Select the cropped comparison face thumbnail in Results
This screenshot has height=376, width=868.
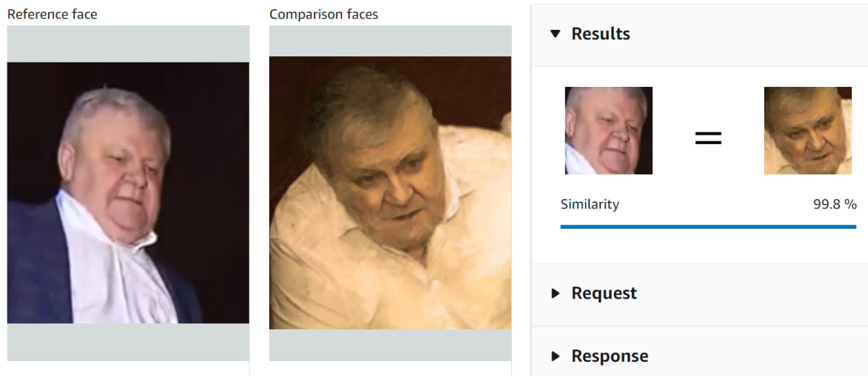808,130
